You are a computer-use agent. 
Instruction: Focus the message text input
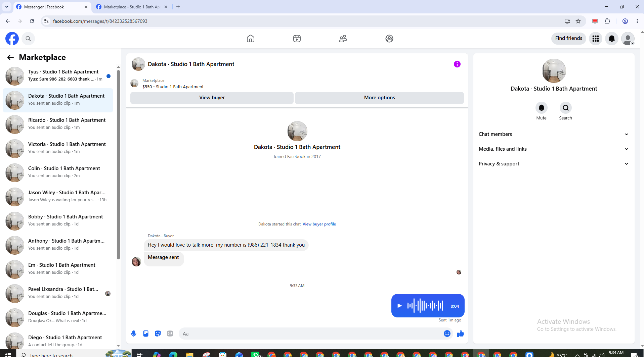[311, 334]
